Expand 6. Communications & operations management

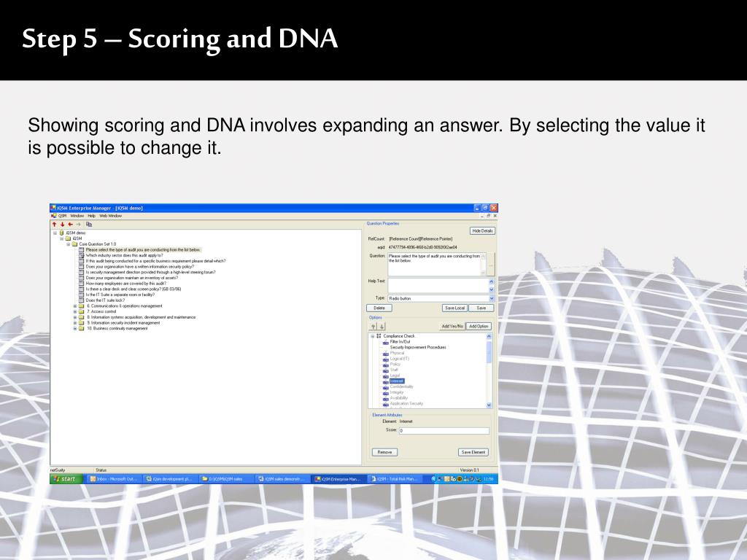pyautogui.click(x=75, y=306)
